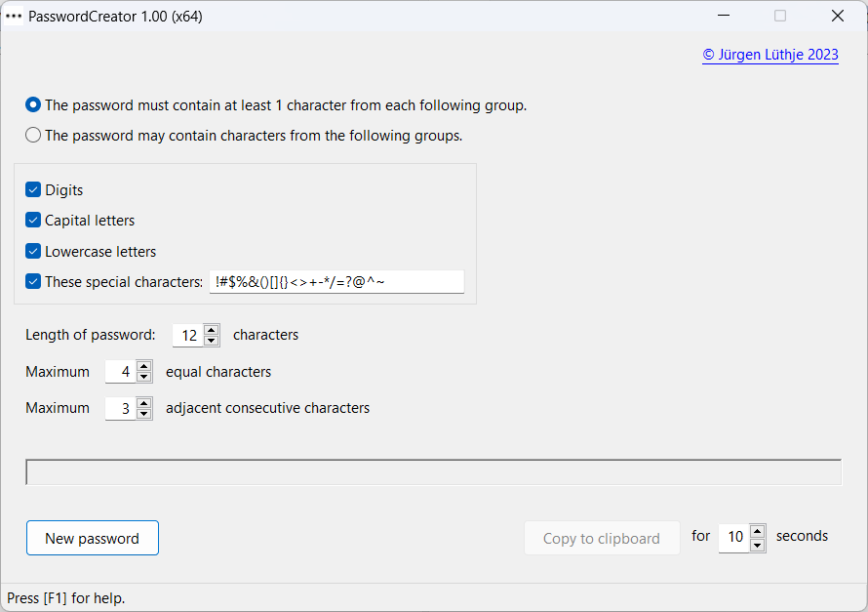This screenshot has width=868, height=612.
Task: Increase maximum adjacent consecutive characters
Action: tap(144, 402)
